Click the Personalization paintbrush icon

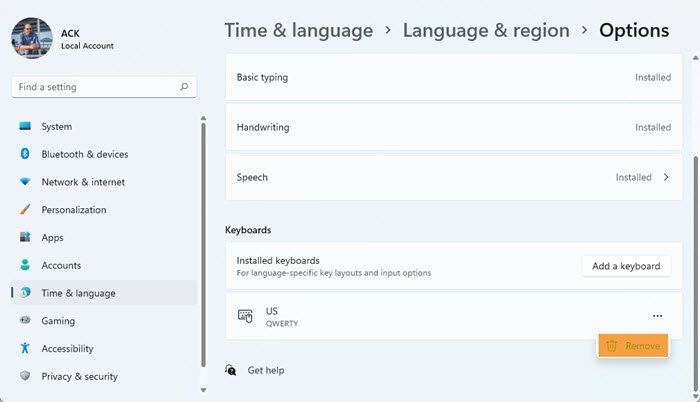(x=25, y=210)
